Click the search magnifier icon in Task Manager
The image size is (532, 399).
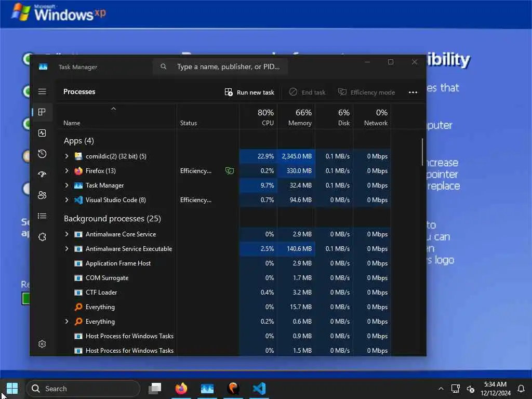tap(164, 66)
